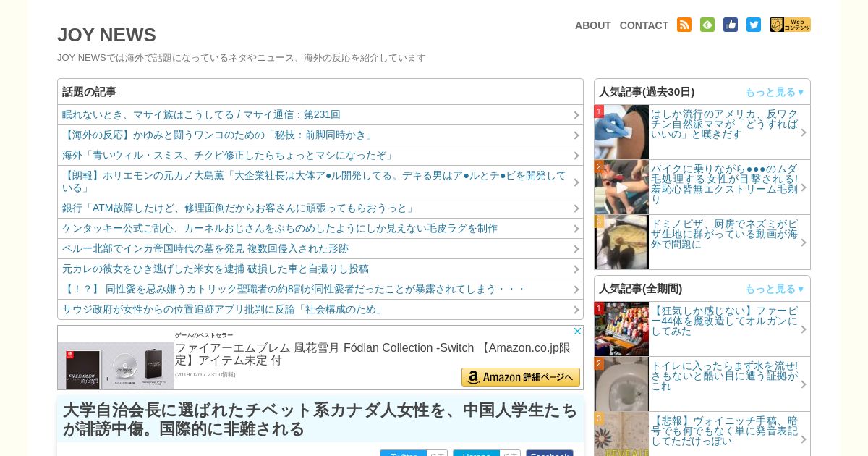Click chevron on ケンタッキー article row
Viewport: 868px width, 456px height.
pos(576,229)
